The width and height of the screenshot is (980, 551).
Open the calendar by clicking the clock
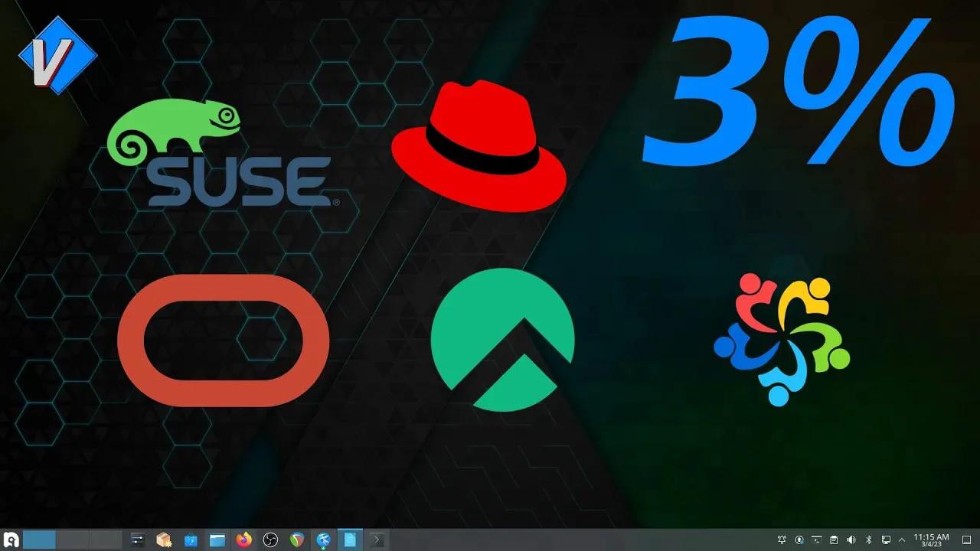coord(930,540)
